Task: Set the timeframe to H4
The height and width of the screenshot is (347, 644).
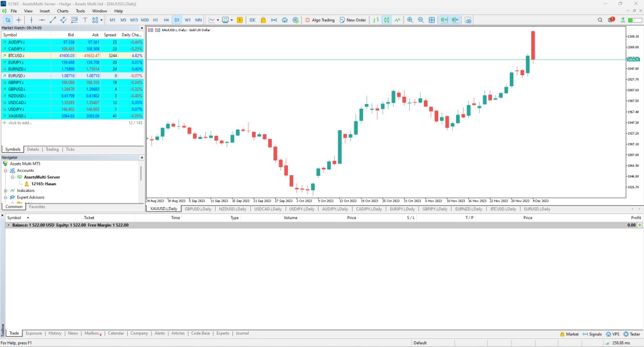Action: point(166,20)
